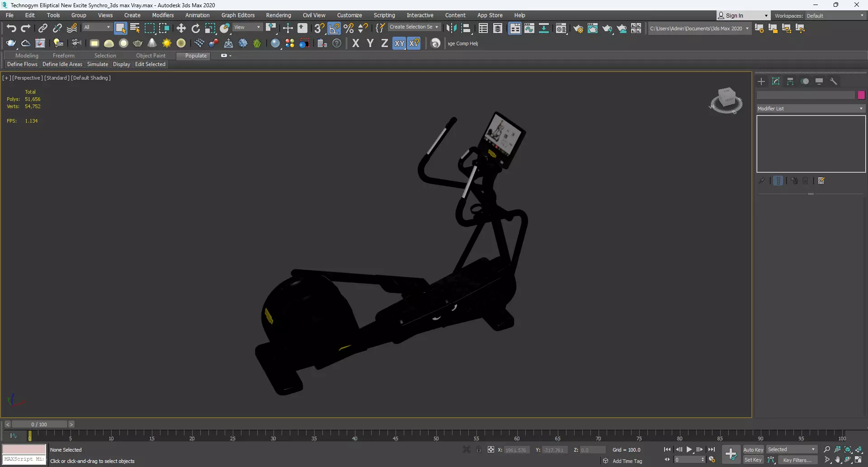This screenshot has height=467, width=868.
Task: Click the time slider 0 / 100 handle
Action: (39, 424)
